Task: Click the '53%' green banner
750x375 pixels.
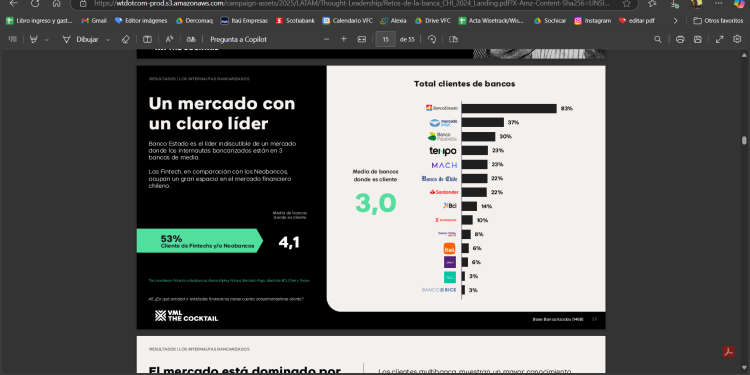Action: point(200,241)
